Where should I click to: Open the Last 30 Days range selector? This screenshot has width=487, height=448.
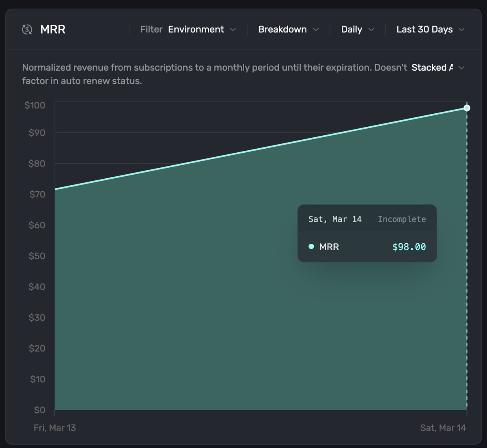431,29
